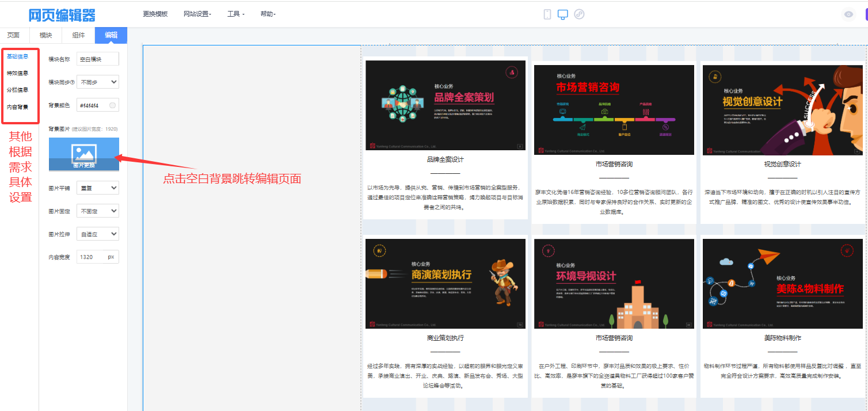Select the desktop monitor view icon

coord(563,14)
